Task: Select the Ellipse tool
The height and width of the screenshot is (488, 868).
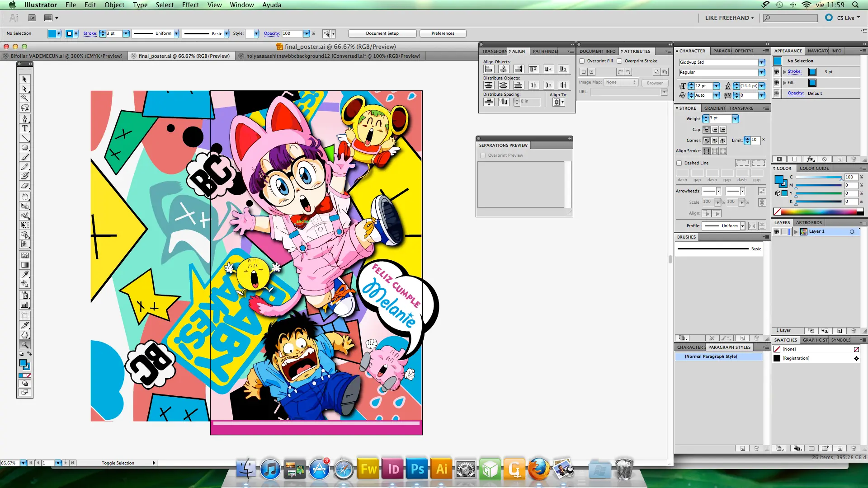Action: (25, 148)
